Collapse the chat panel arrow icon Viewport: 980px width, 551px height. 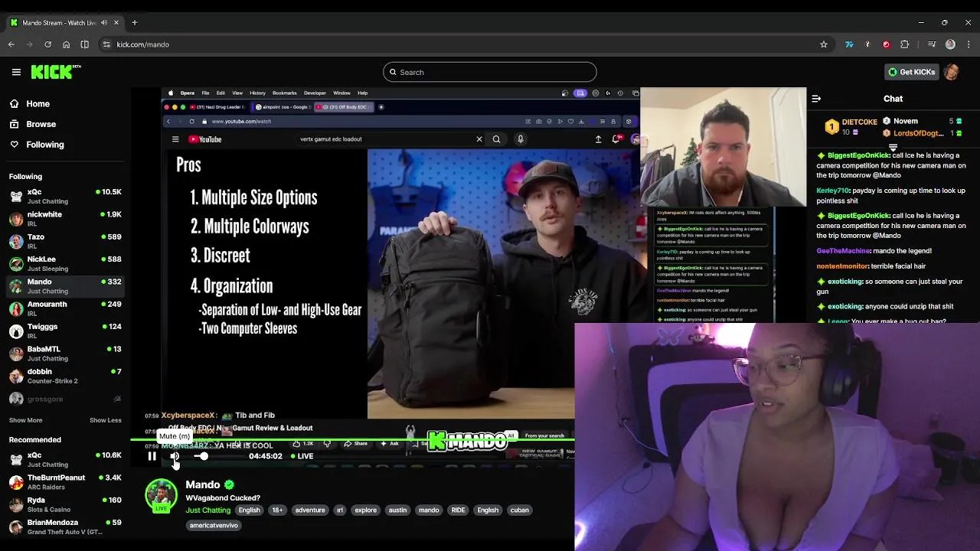pyautogui.click(x=816, y=99)
